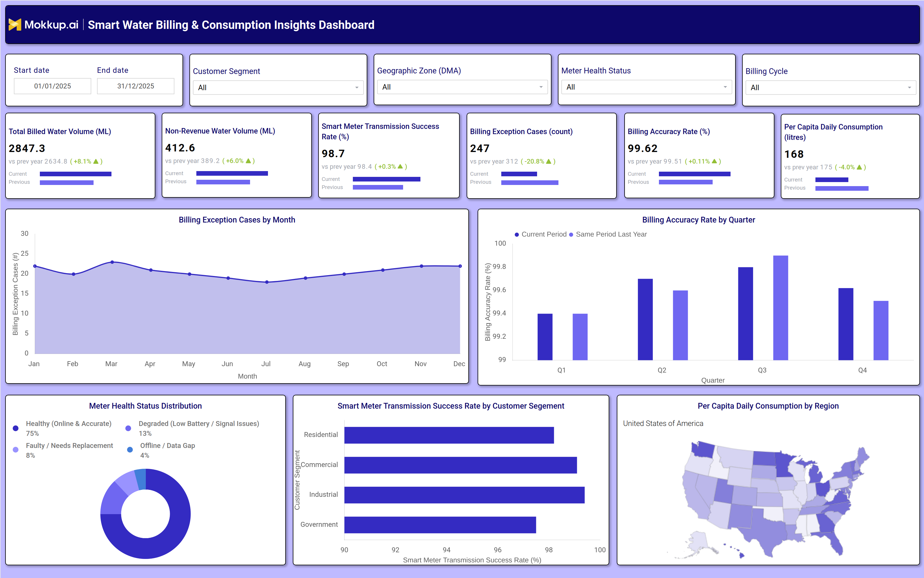Click the Jul data point on exception chart
Image resolution: width=924 pixels, height=578 pixels.
pos(267,282)
